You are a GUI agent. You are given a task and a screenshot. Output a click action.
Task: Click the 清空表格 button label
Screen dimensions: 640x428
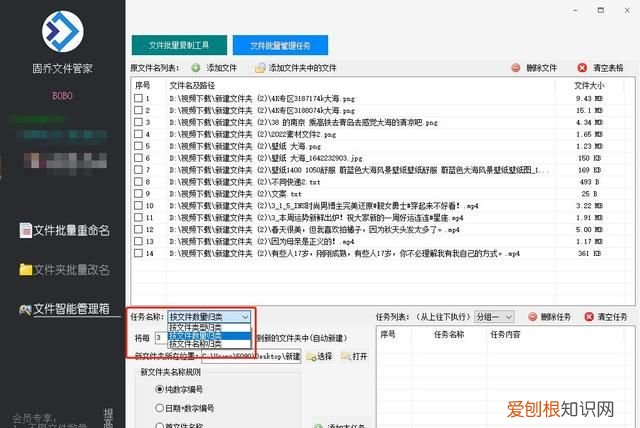coord(608,68)
